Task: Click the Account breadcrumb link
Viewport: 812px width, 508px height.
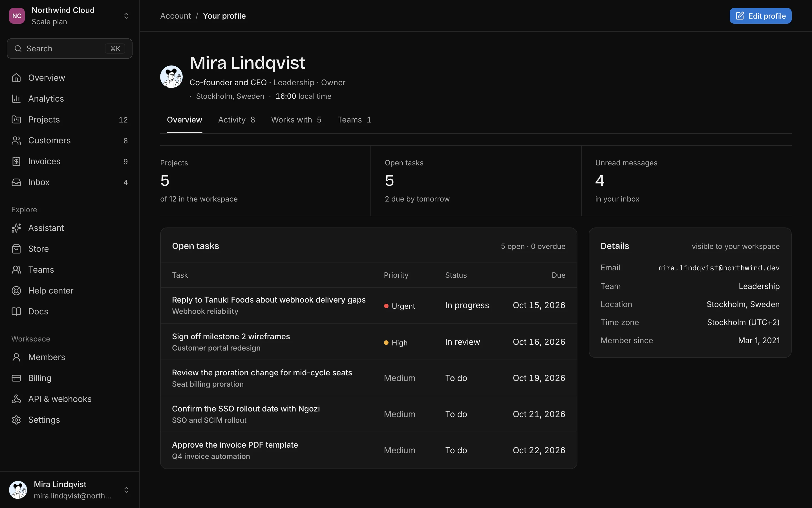Action: 175,16
